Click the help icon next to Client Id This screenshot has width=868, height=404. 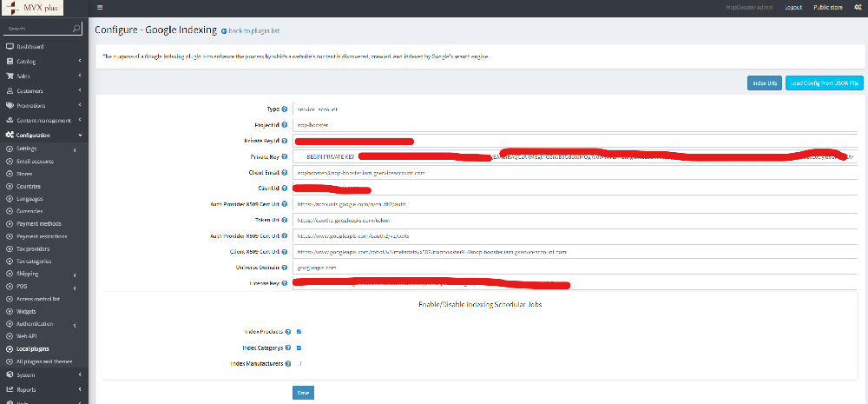tap(285, 189)
